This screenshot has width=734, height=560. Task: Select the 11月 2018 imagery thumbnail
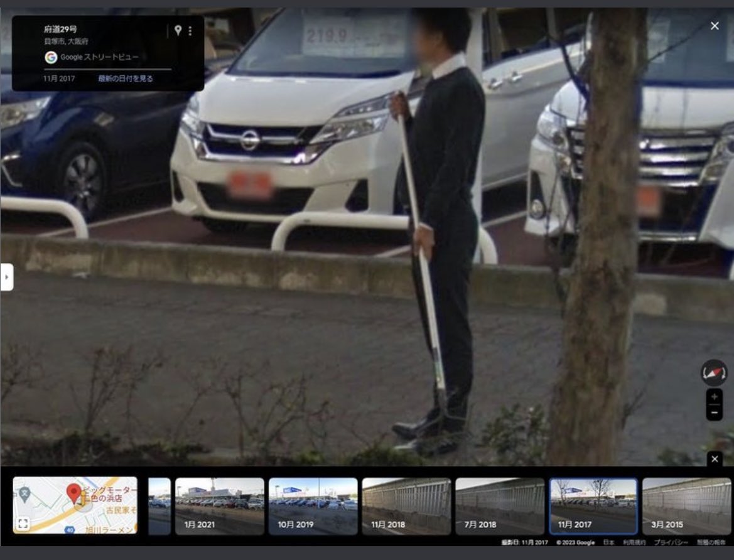(406, 505)
